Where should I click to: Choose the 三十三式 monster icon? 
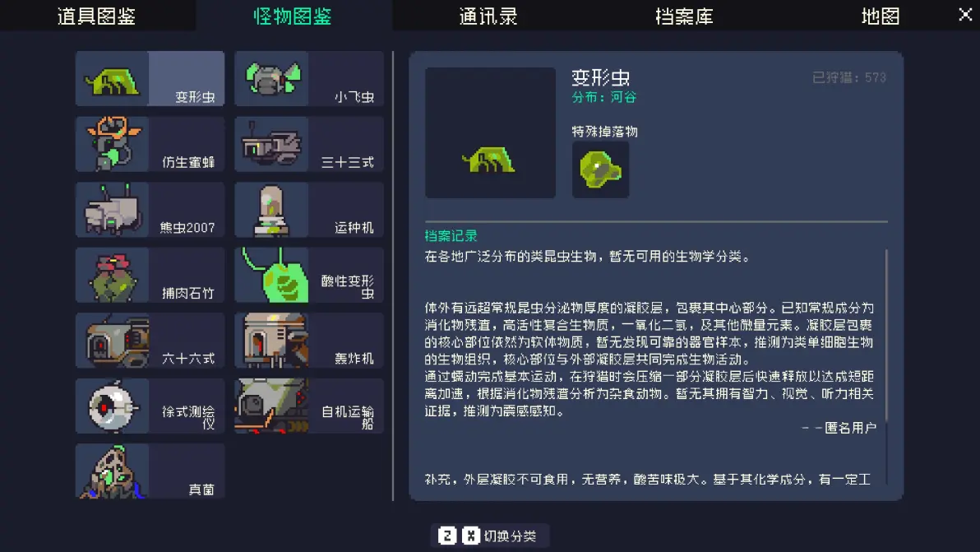272,145
